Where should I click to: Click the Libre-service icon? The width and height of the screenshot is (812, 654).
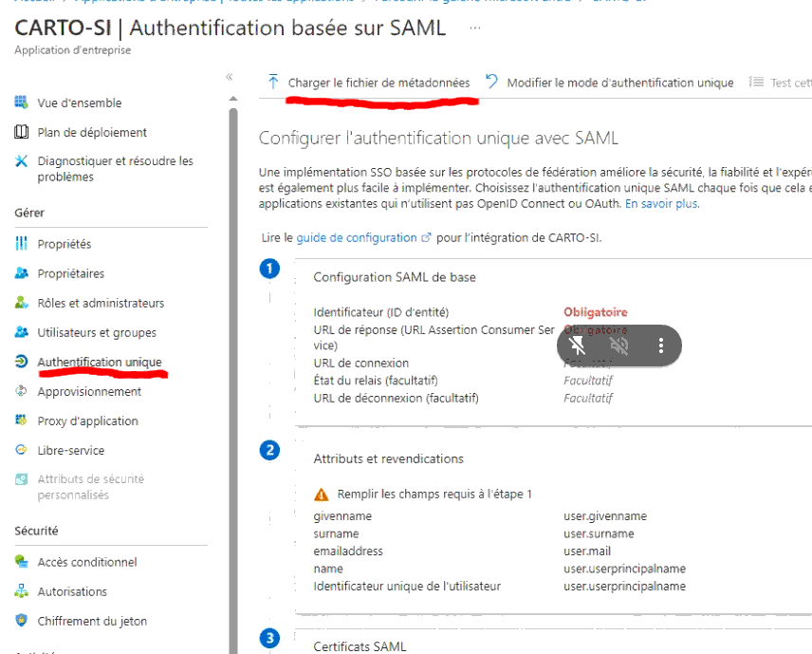pos(21,449)
